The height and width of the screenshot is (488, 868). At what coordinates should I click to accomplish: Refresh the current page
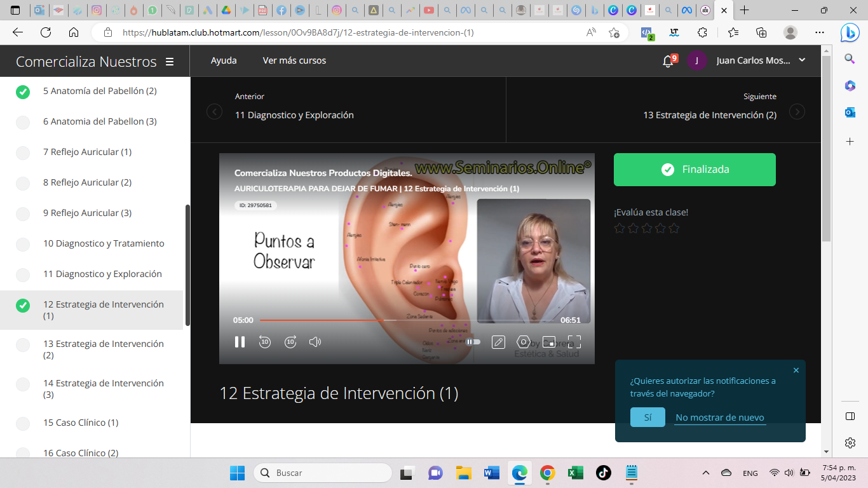(x=46, y=32)
